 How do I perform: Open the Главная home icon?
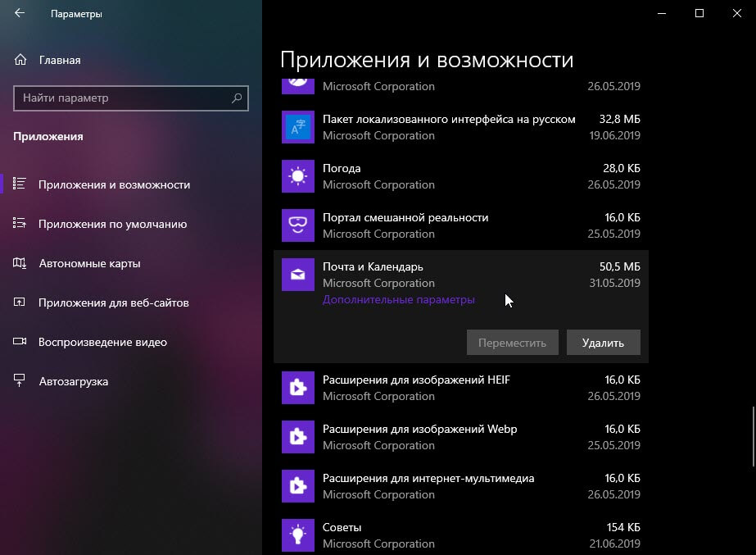click(20, 60)
